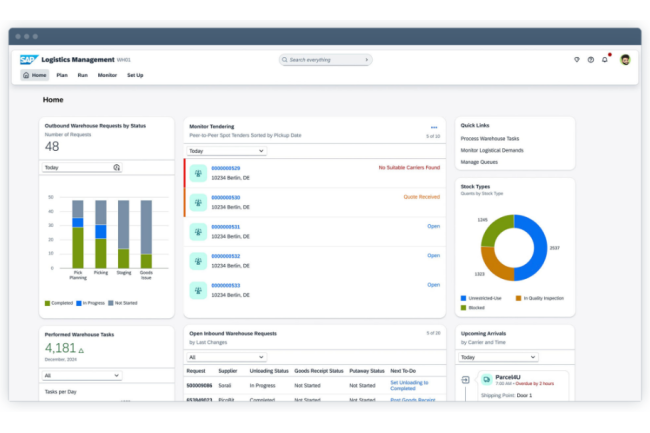Click the date picker icon in Outbound Requests
The width and height of the screenshot is (650, 433).
(117, 168)
